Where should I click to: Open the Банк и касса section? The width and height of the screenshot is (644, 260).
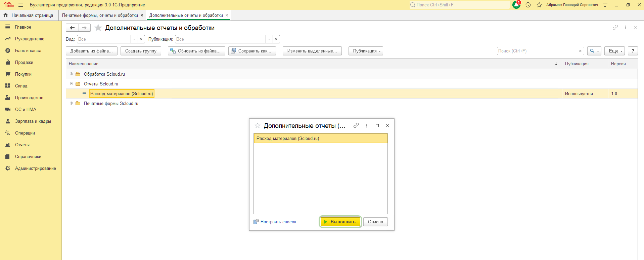point(31,51)
